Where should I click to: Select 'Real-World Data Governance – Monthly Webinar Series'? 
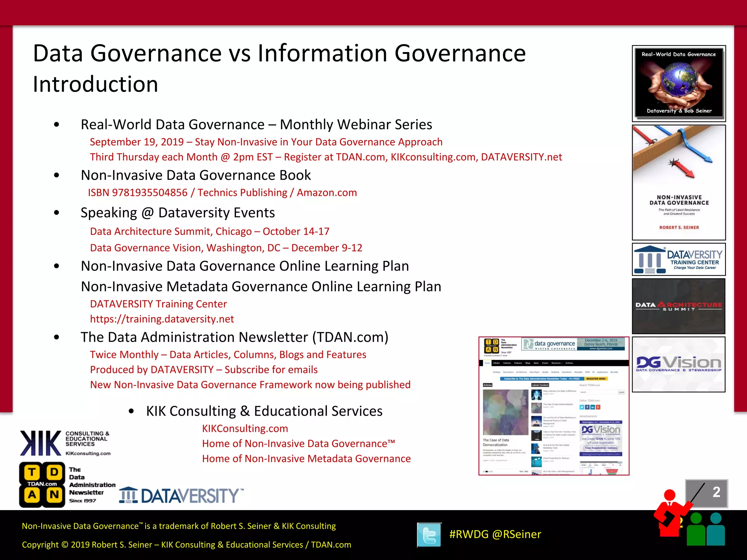[256, 125]
